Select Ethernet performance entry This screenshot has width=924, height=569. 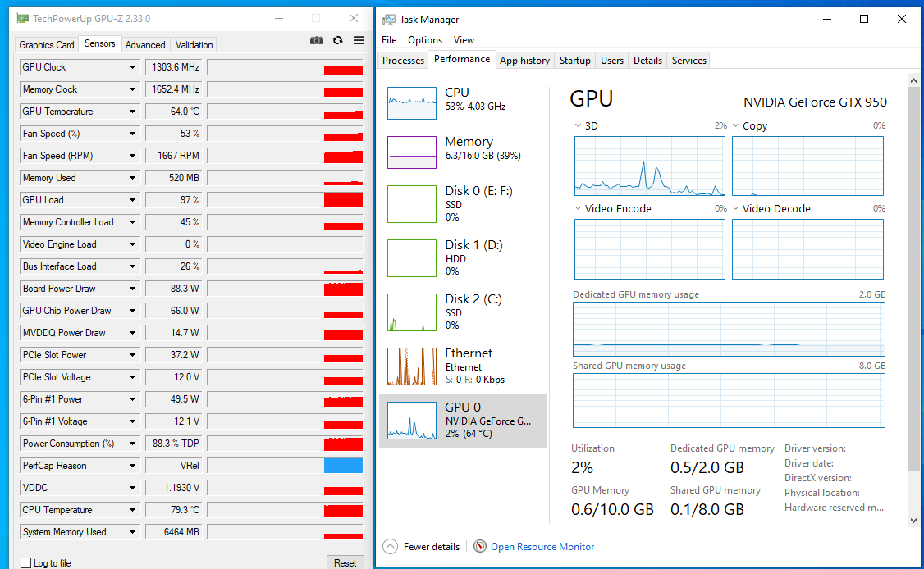(x=463, y=366)
